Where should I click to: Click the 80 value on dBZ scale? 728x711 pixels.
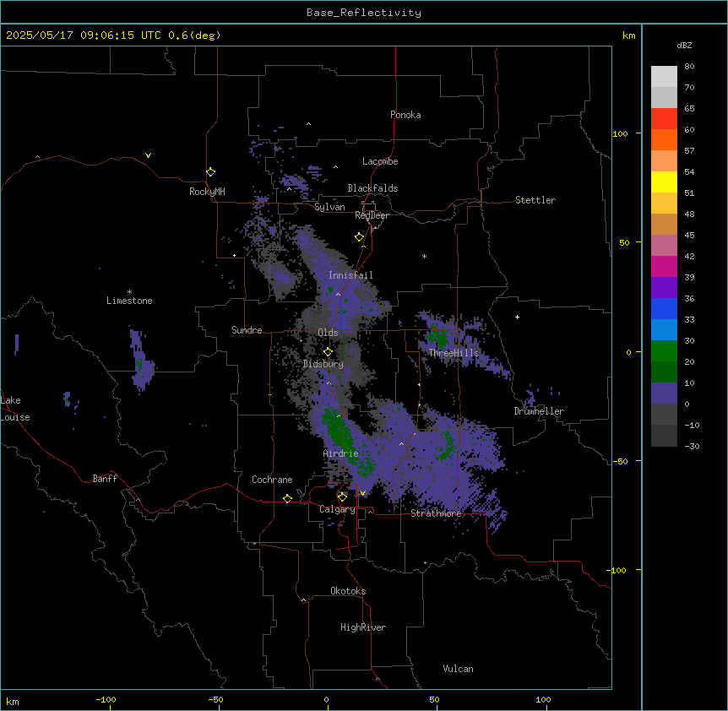pyautogui.click(x=689, y=67)
